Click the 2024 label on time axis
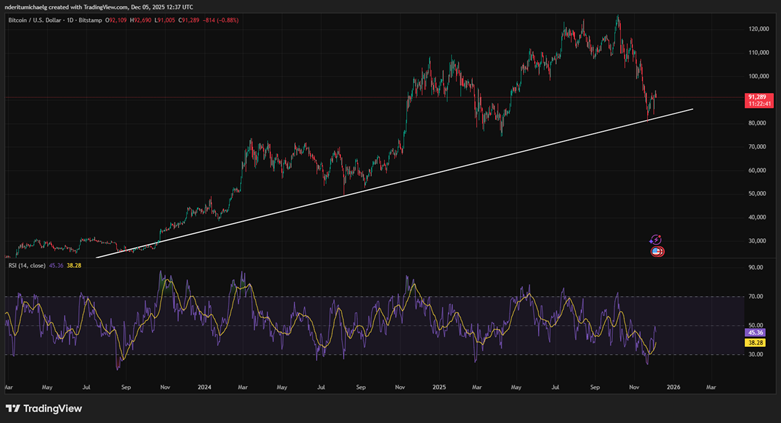Viewport: 781px width, 423px height. tap(203, 386)
